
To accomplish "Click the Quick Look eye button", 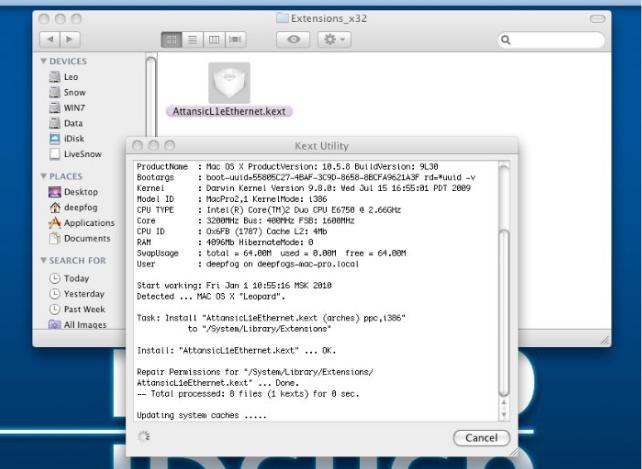I will coord(293,39).
